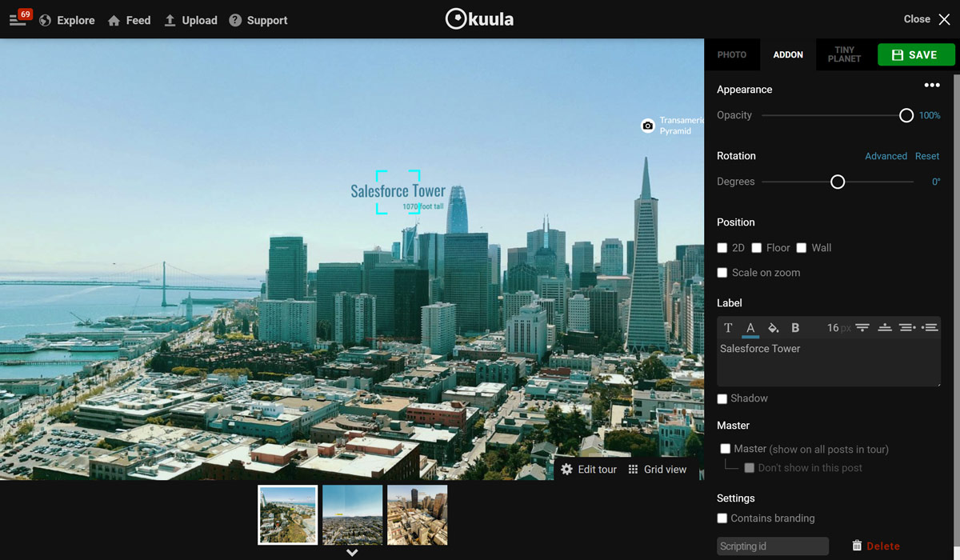
Task: Switch to the PHOTO tab
Action: click(732, 54)
